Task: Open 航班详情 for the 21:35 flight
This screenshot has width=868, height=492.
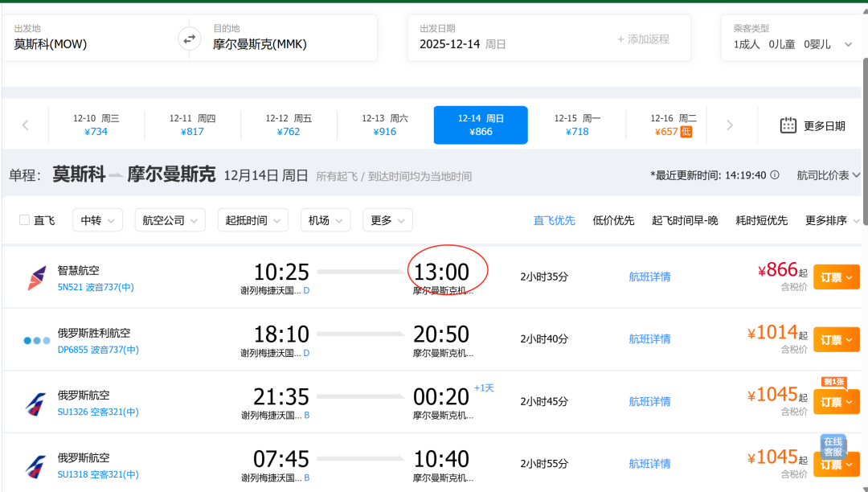Action: (649, 401)
